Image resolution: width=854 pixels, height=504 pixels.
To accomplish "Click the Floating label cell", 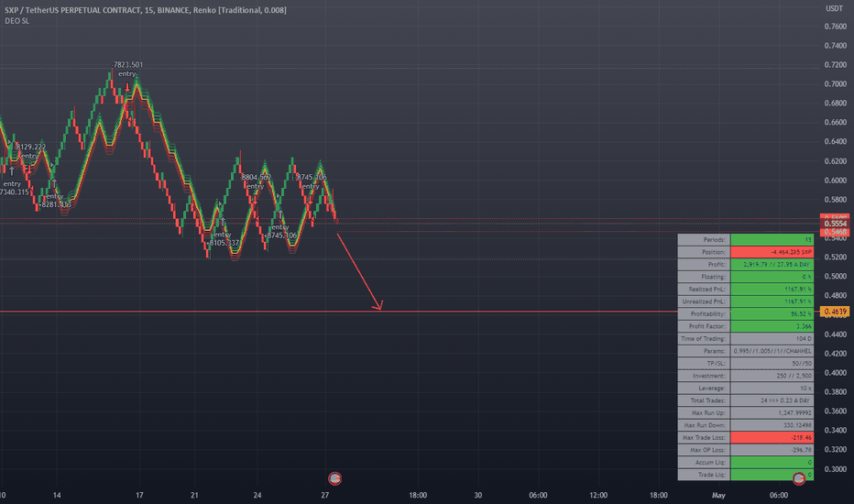I will pos(704,277).
